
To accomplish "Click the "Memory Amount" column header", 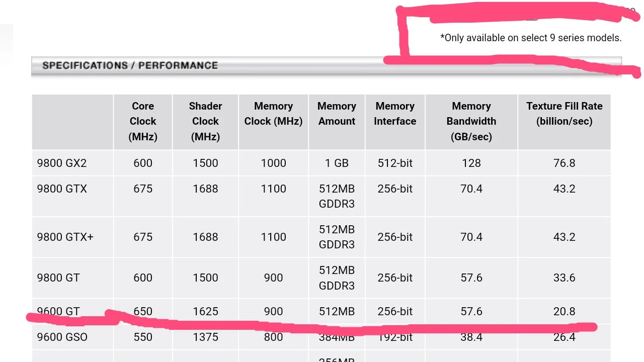I will (x=337, y=114).
